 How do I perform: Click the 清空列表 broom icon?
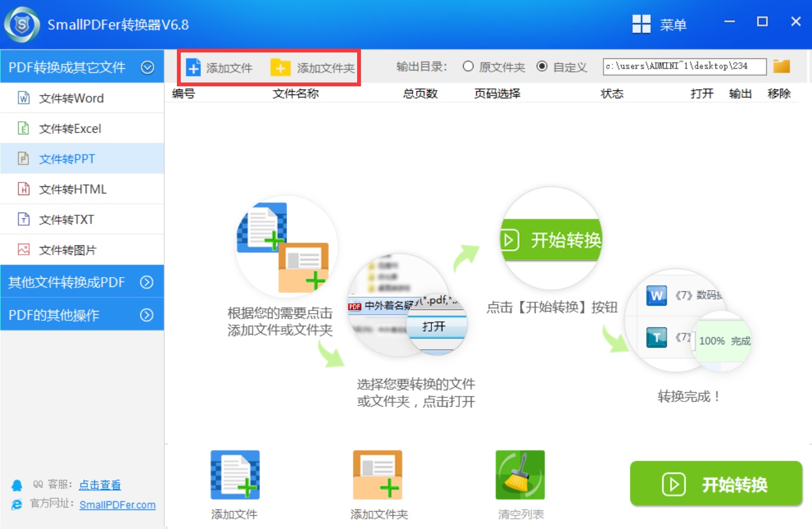click(520, 475)
